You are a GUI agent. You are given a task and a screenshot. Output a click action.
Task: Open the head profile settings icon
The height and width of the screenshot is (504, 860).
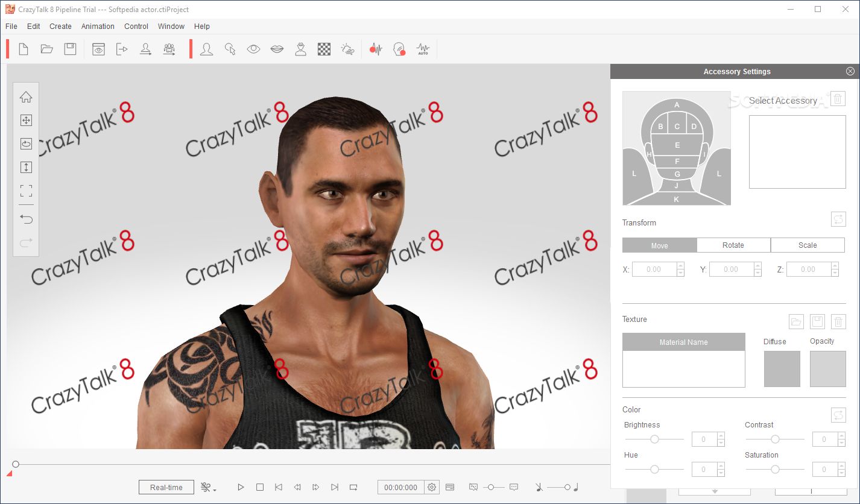206,49
